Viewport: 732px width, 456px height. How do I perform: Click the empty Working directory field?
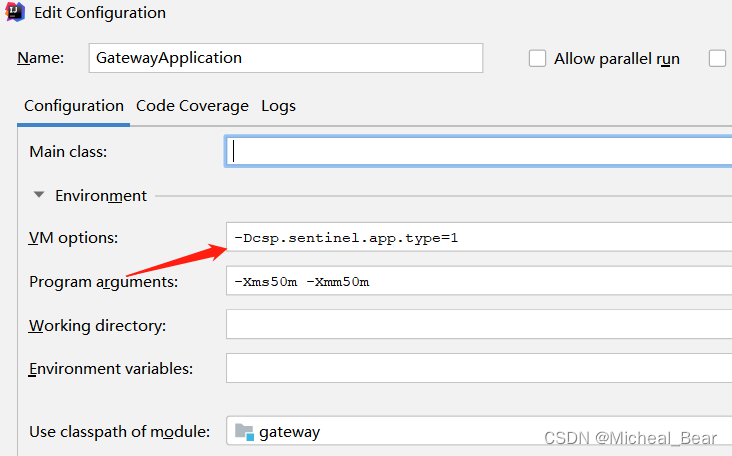pyautogui.click(x=480, y=325)
